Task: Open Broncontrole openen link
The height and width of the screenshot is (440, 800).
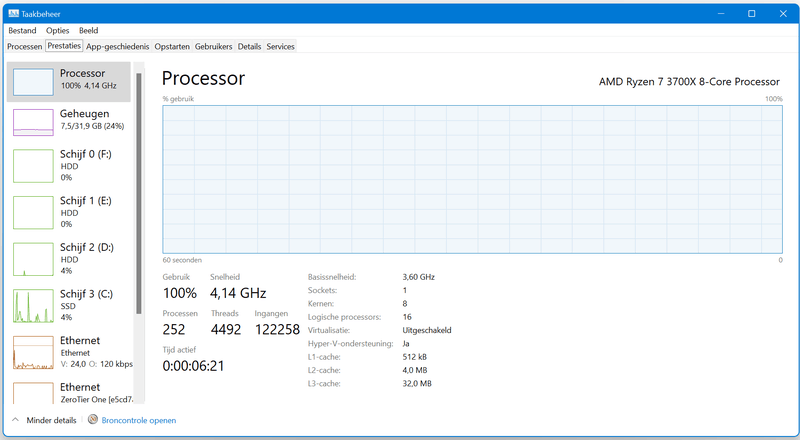Action: [139, 421]
